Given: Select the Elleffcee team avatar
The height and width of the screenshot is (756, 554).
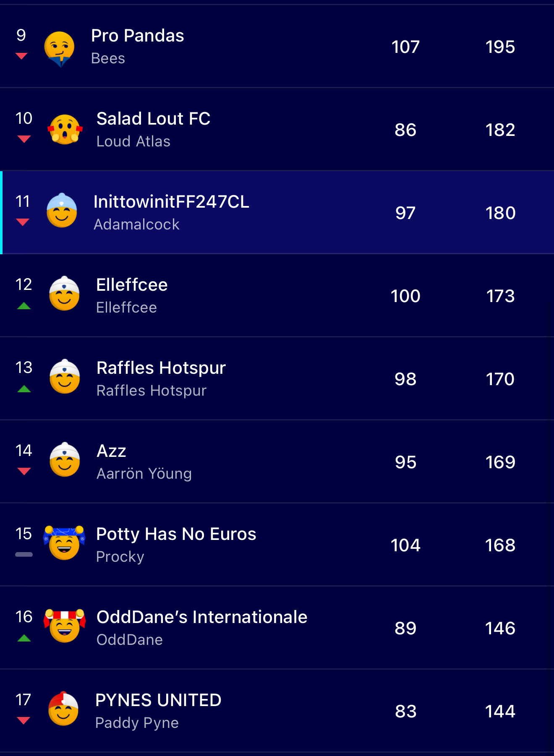Looking at the screenshot, I should click(64, 294).
